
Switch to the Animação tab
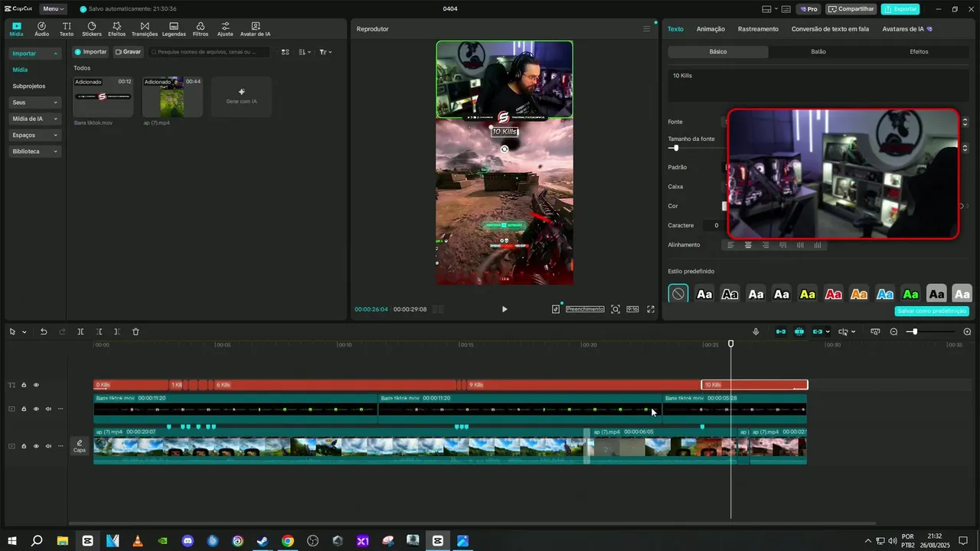710,29
